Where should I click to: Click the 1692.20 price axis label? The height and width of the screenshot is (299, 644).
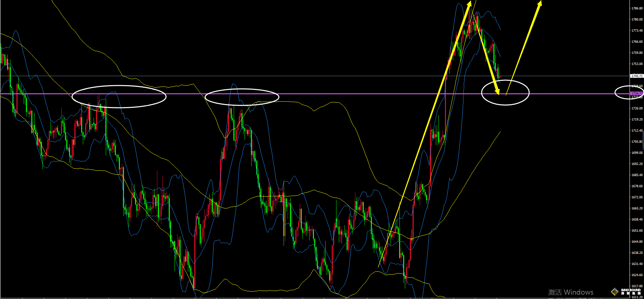coord(637,164)
